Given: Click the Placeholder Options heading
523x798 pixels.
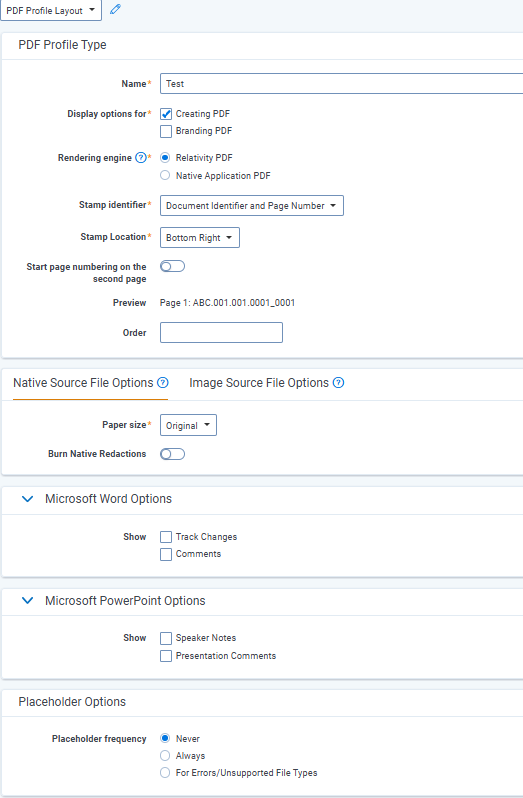Looking at the screenshot, I should pyautogui.click(x=72, y=702).
